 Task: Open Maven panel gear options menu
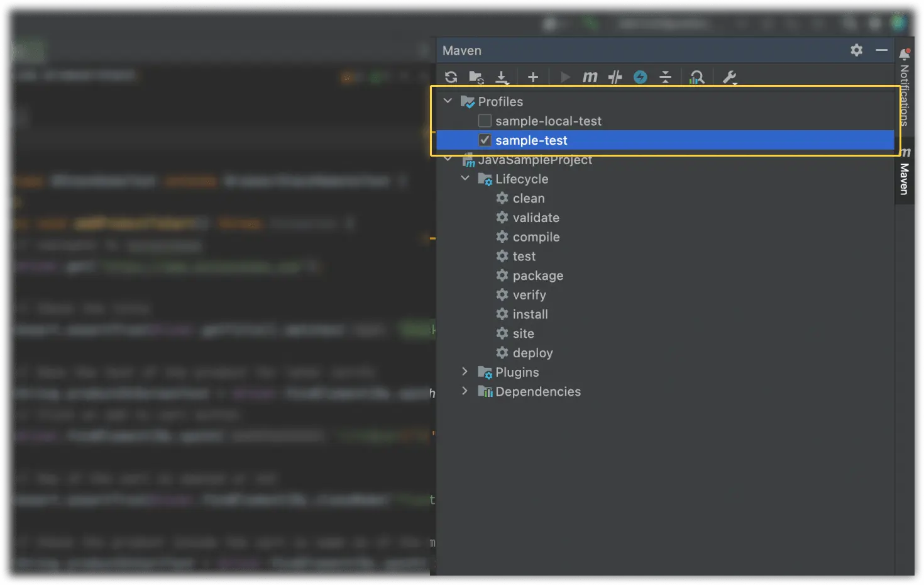click(x=856, y=50)
